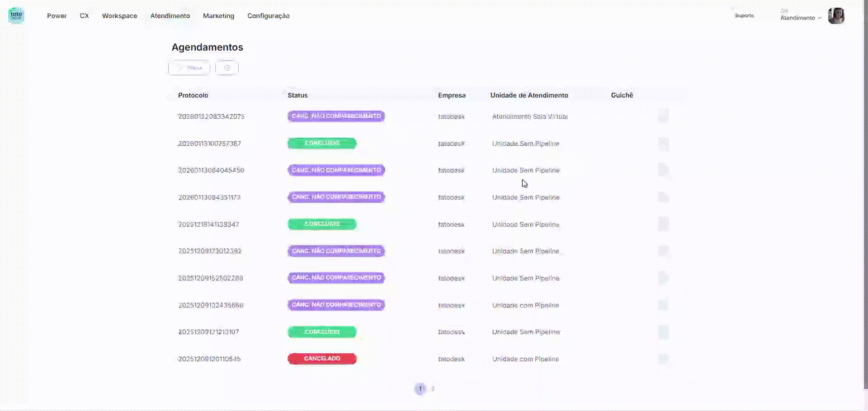868x411 pixels.
Task: Open the Configuração menu
Action: pyautogui.click(x=268, y=16)
